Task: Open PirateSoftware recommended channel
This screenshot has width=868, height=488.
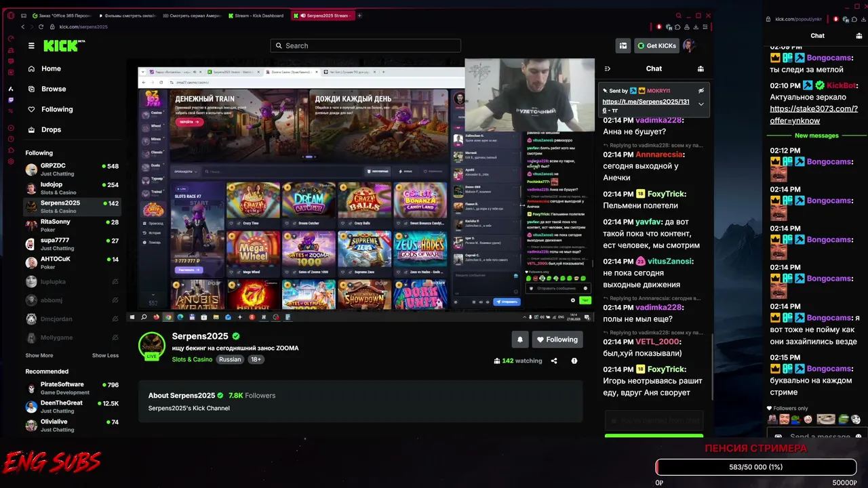Action: coord(73,388)
